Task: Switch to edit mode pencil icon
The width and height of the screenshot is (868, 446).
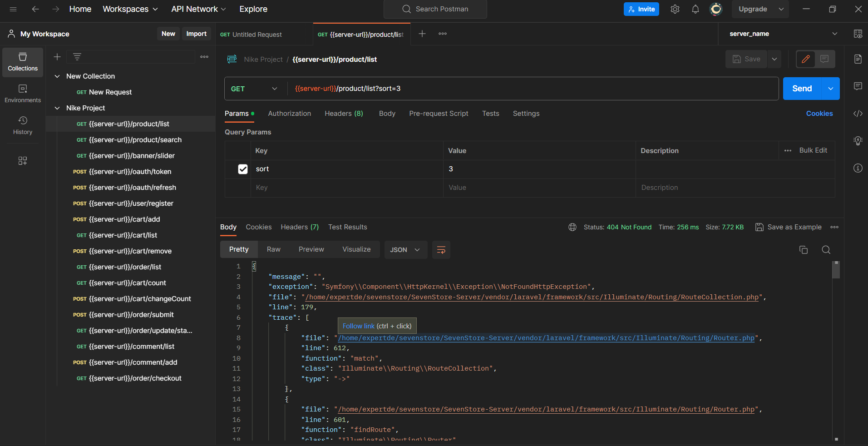Action: pos(806,59)
